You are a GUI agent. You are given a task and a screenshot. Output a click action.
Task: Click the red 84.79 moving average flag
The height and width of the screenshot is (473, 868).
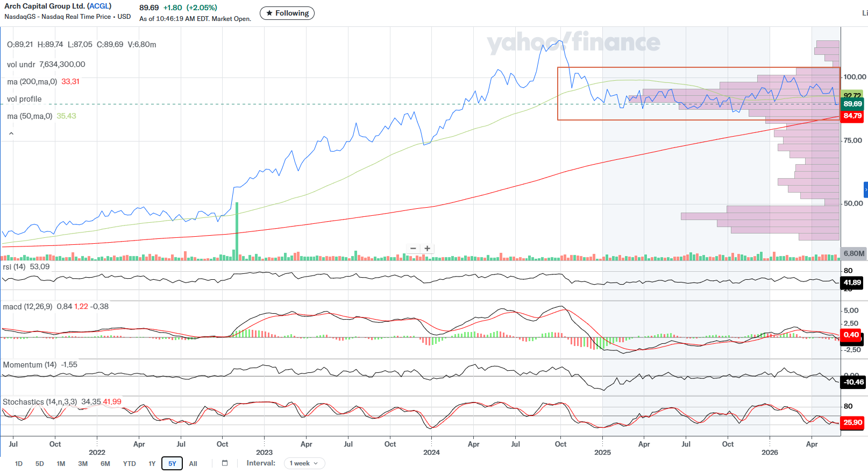click(x=852, y=116)
